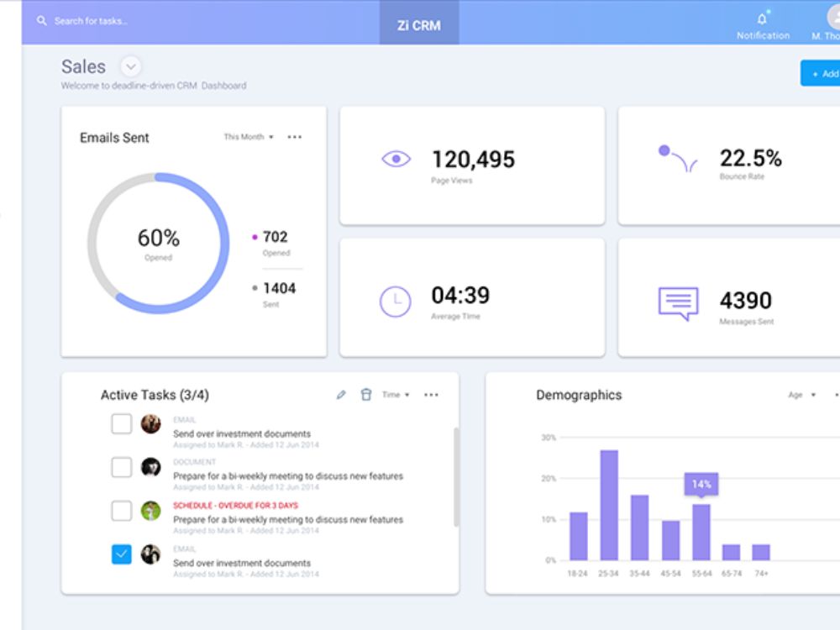Click the trash delete icon in Active Tasks
Screen dimensions: 840x630
point(366,395)
